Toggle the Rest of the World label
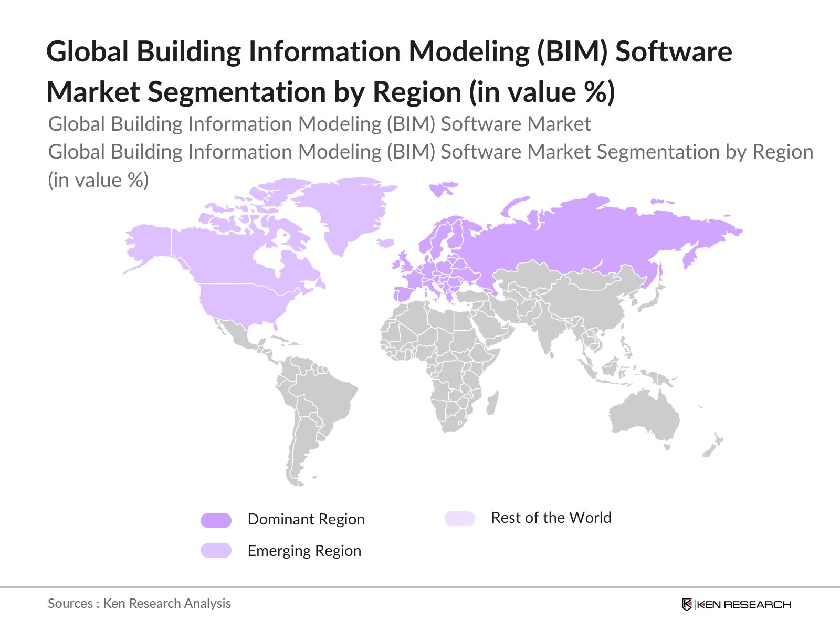The image size is (840, 630). coord(551,518)
